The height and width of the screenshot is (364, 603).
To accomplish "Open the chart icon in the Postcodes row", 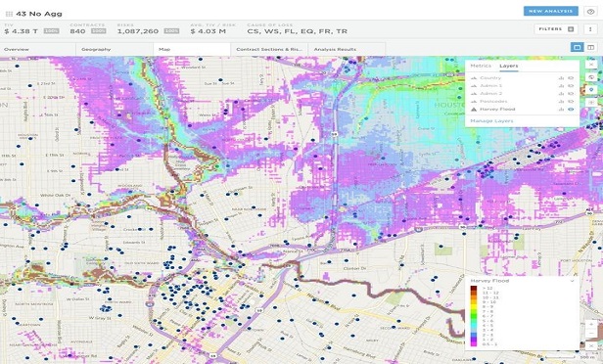I will (x=562, y=102).
